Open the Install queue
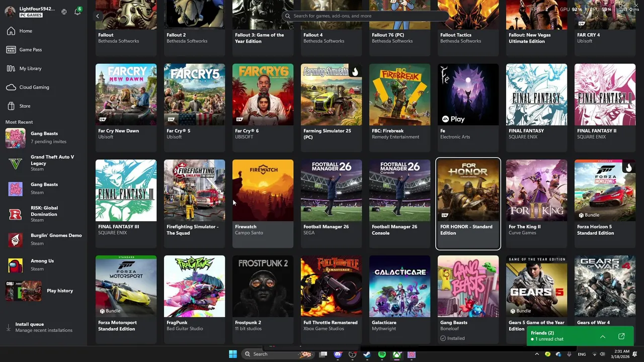The image size is (644, 362). click(x=43, y=327)
